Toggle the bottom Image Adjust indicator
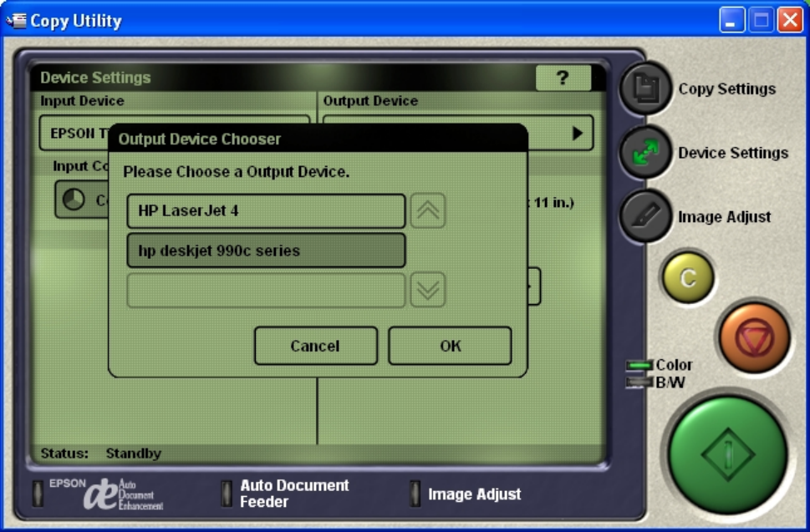810x532 pixels. (x=415, y=494)
